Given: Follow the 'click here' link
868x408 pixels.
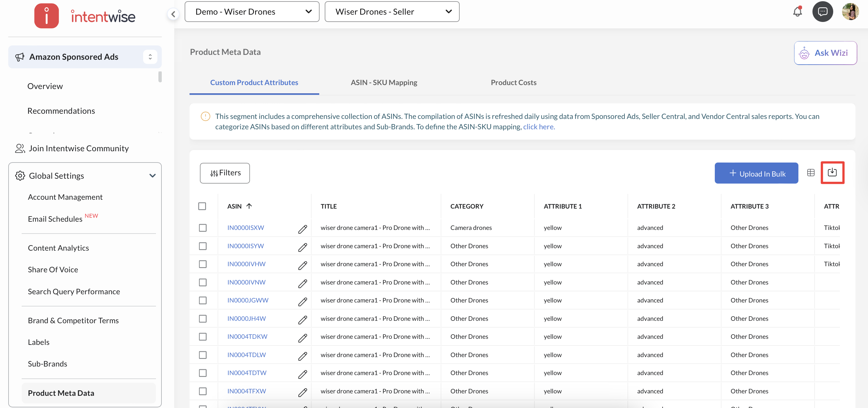Looking at the screenshot, I should [538, 127].
